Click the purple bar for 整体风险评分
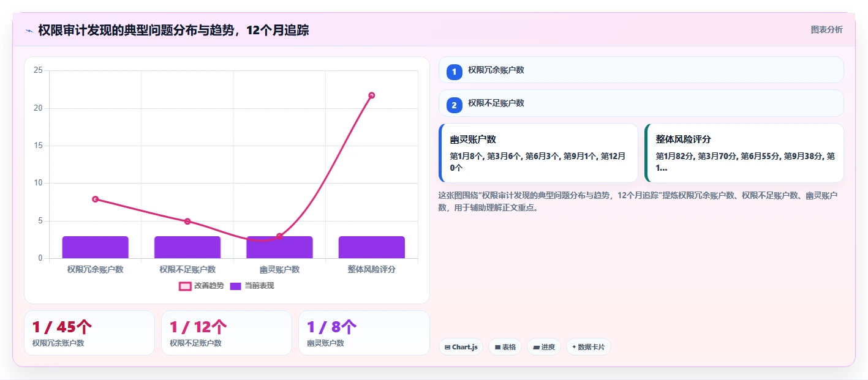This screenshot has height=380, width=868. click(x=372, y=247)
